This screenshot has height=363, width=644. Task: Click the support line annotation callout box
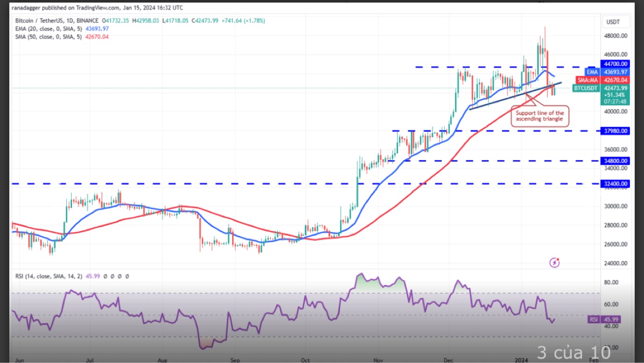click(x=540, y=116)
